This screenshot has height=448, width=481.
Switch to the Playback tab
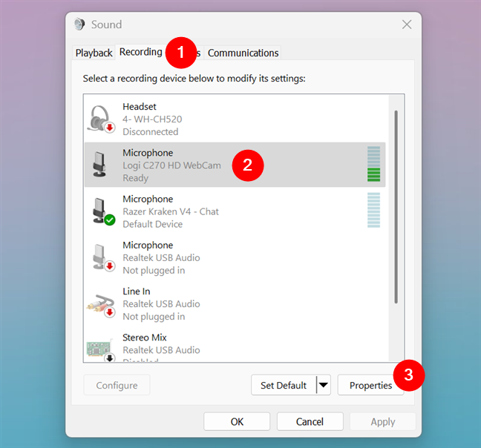[x=94, y=53]
